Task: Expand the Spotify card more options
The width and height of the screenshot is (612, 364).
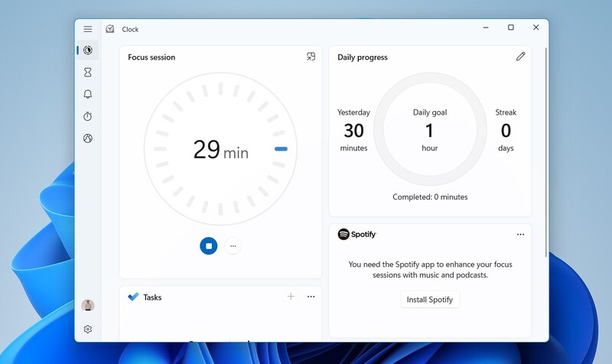Action: [x=521, y=235]
